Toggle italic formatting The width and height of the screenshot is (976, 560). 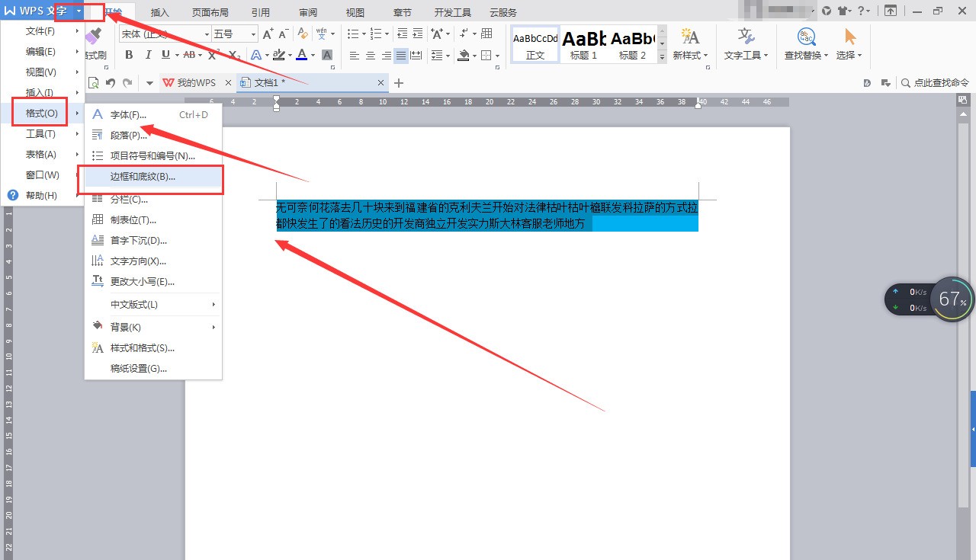click(147, 55)
